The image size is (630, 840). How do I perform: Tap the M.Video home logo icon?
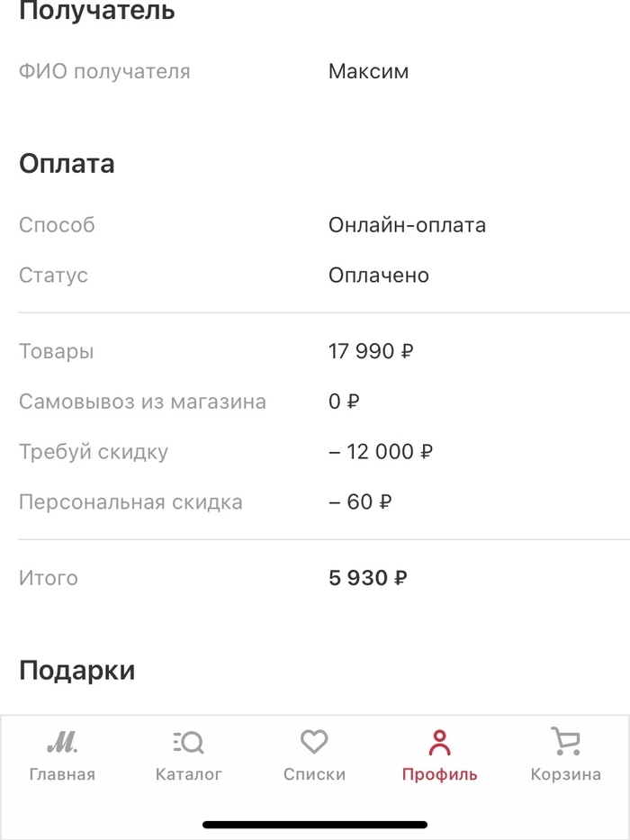62,743
